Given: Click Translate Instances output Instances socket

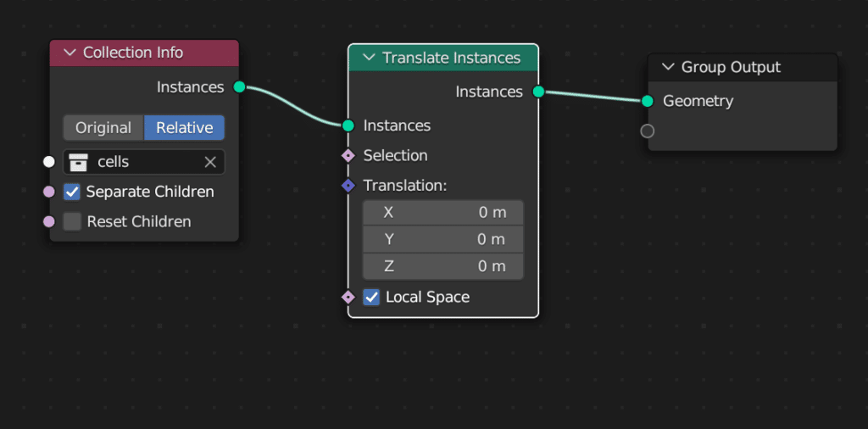Looking at the screenshot, I should click(538, 92).
